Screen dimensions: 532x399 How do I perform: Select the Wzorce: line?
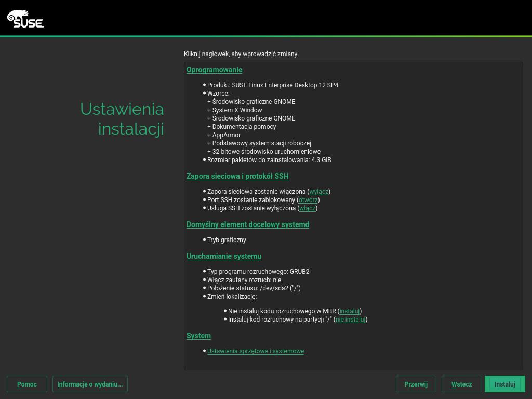[218, 94]
